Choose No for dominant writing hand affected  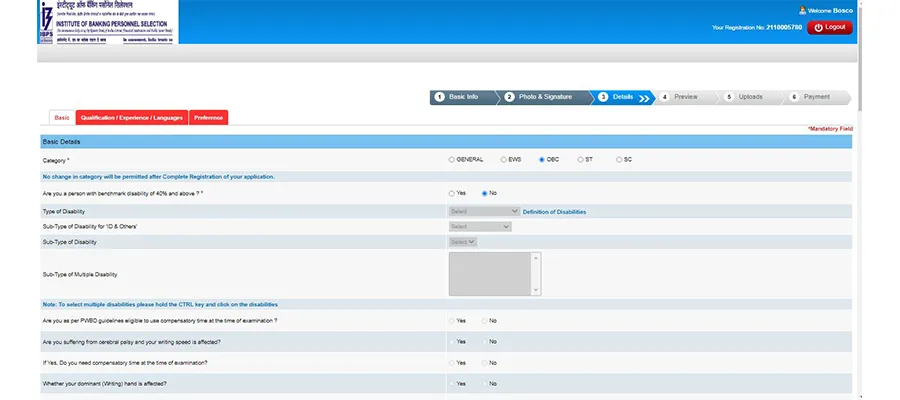click(x=484, y=383)
